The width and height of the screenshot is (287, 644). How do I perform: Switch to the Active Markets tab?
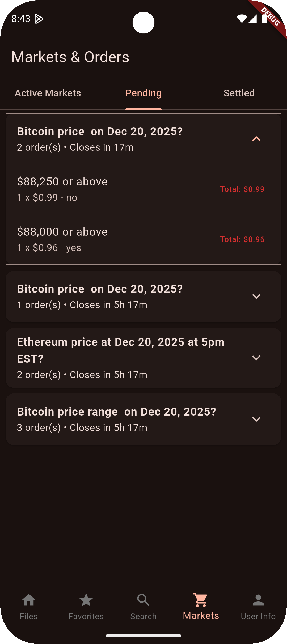tap(48, 93)
